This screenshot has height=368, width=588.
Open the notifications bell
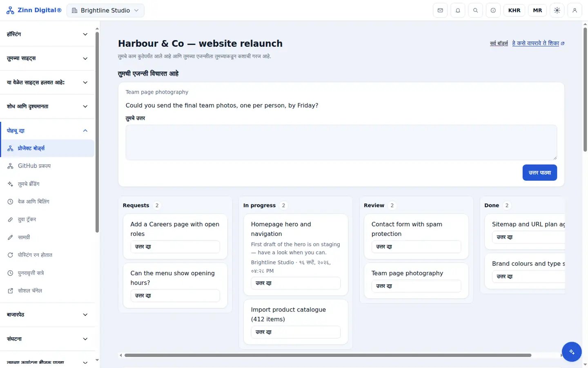click(x=458, y=10)
